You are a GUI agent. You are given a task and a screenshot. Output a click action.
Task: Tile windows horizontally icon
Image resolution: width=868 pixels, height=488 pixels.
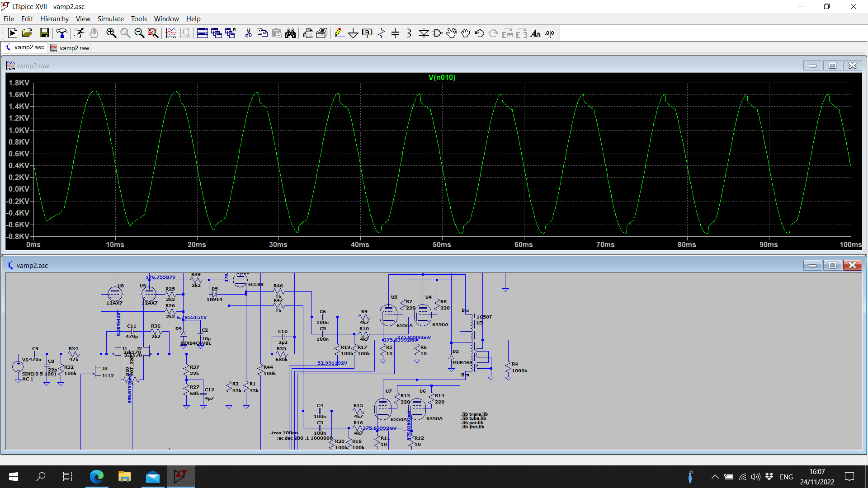pos(203,33)
